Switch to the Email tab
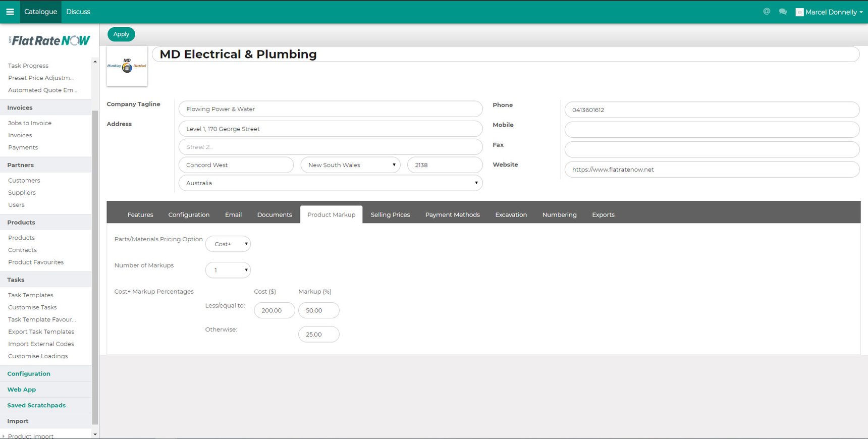The image size is (868, 439). 233,215
